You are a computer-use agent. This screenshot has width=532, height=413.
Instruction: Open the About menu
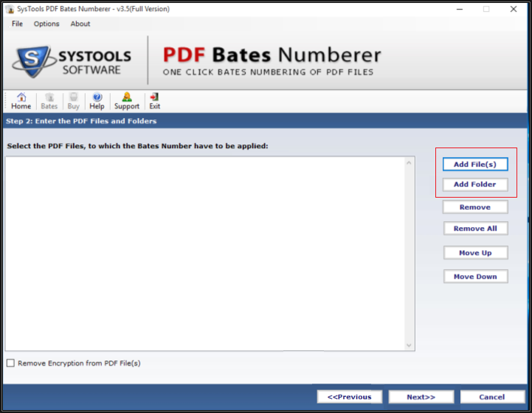tap(80, 24)
